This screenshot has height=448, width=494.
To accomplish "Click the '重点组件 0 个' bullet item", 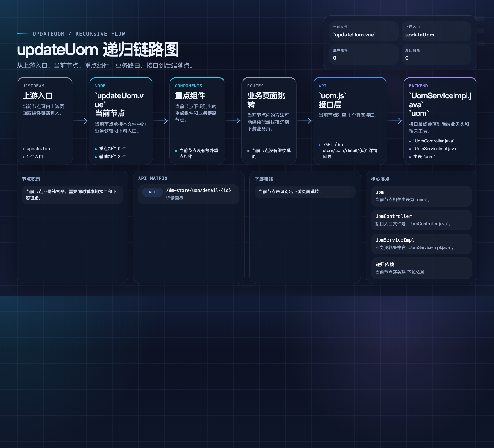I will pyautogui.click(x=111, y=149).
